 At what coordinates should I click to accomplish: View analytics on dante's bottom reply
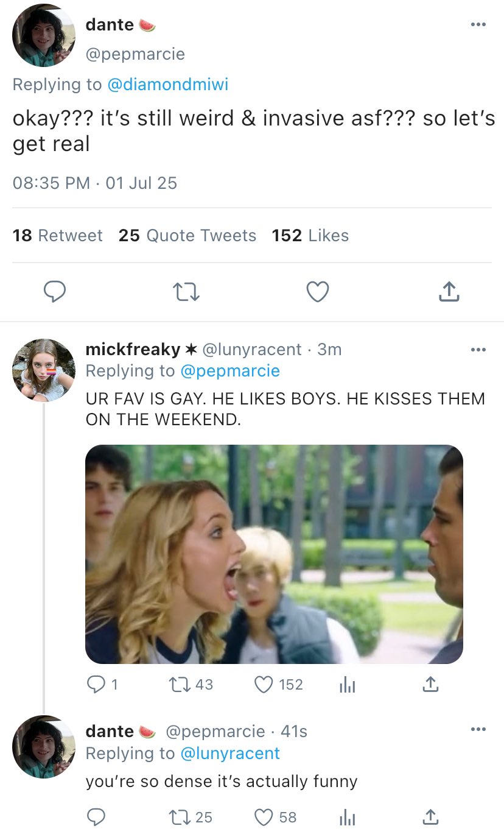tap(346, 817)
